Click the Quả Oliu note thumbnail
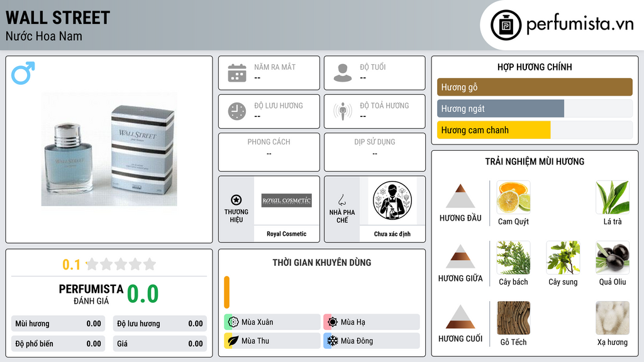 pyautogui.click(x=613, y=258)
